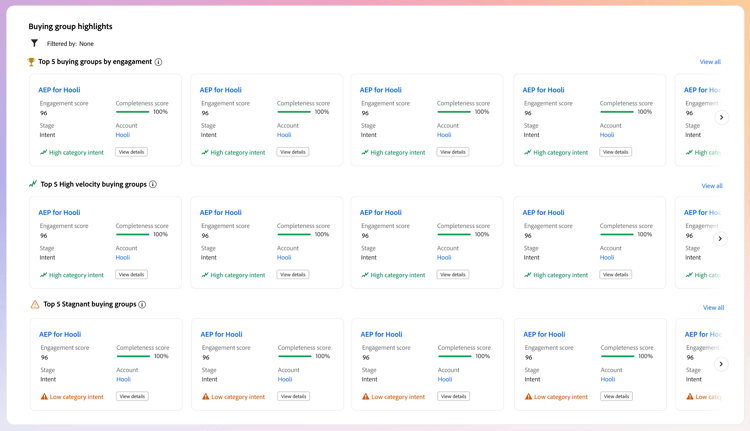Open info tooltip for buying groups by engagement
Image resolution: width=750 pixels, height=431 pixels.
(x=158, y=62)
